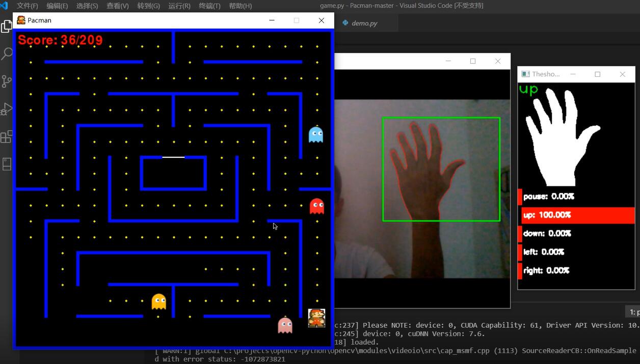
Task: Click the pink ghost at the bottom
Action: click(285, 325)
